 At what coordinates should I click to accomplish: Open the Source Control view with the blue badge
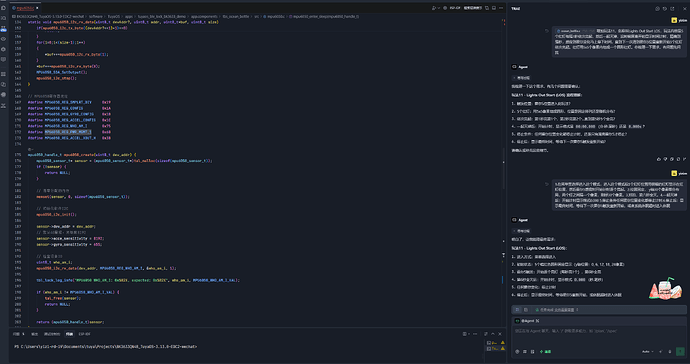pos(4,29)
